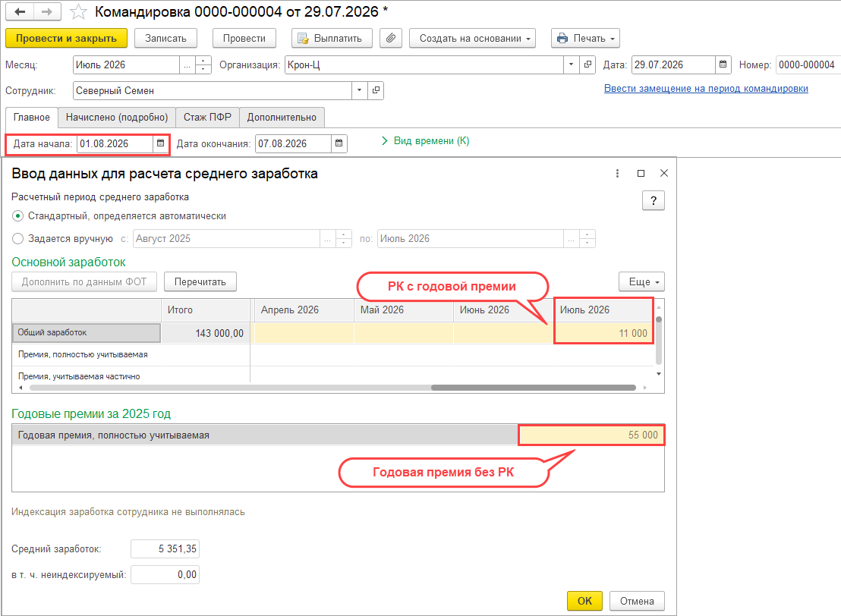Open calendar picker for Дата окончания
The width and height of the screenshot is (841, 616).
click(339, 143)
